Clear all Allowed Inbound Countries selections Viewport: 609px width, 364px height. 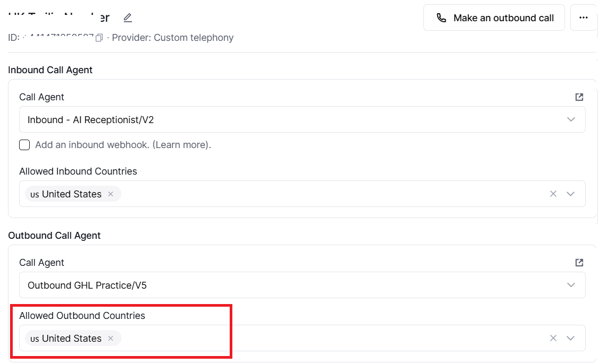click(553, 194)
